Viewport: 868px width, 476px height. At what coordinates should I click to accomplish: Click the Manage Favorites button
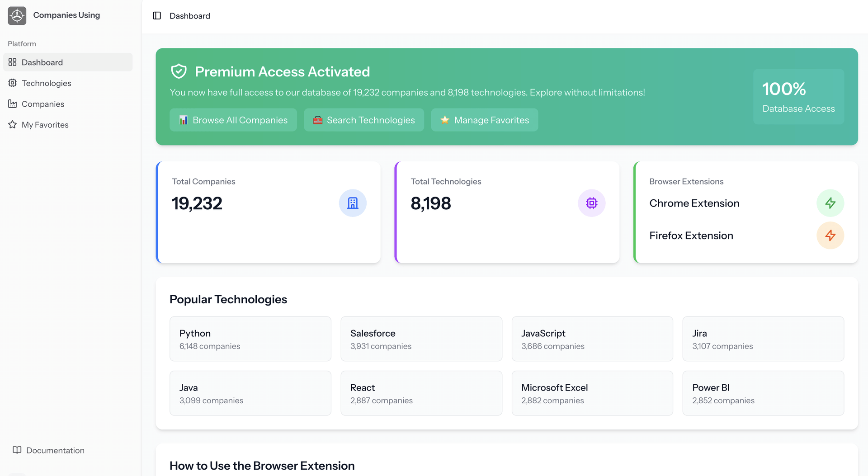tap(484, 120)
